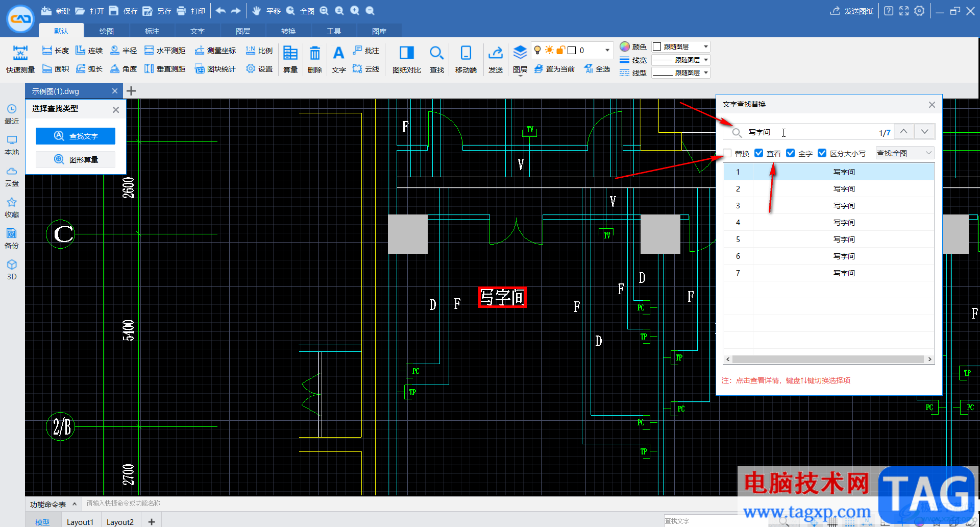Click the 批注 annotation tool
The width and height of the screenshot is (980, 527).
(366, 51)
